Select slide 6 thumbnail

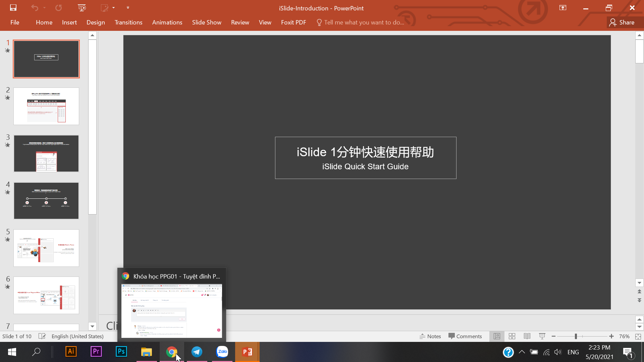coord(46,295)
